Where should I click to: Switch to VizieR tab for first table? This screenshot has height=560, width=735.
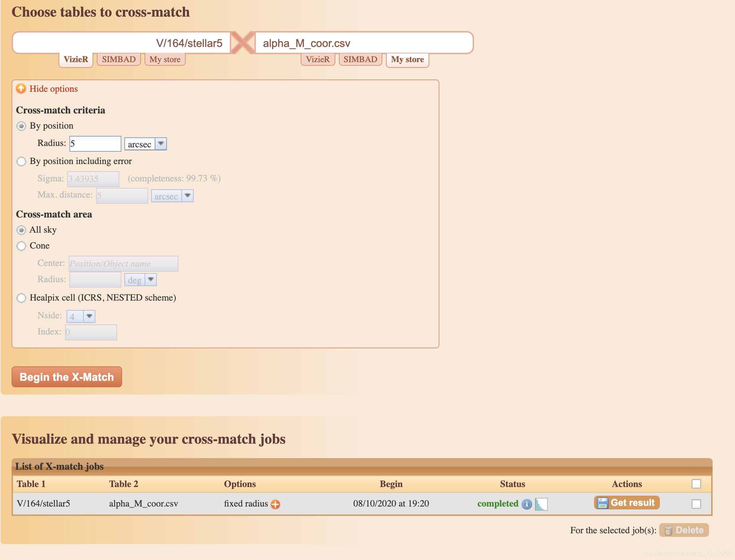[76, 60]
